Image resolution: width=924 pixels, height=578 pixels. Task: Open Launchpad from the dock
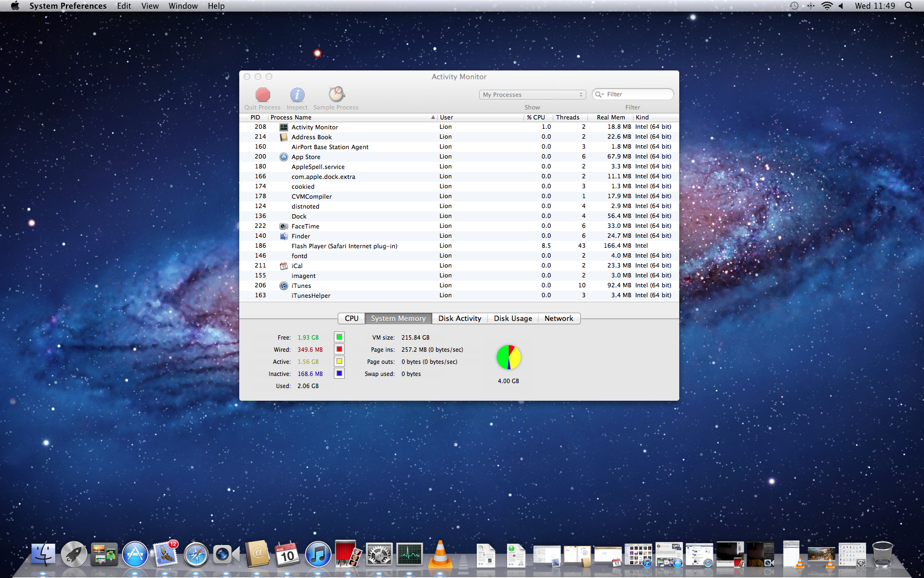(74, 555)
